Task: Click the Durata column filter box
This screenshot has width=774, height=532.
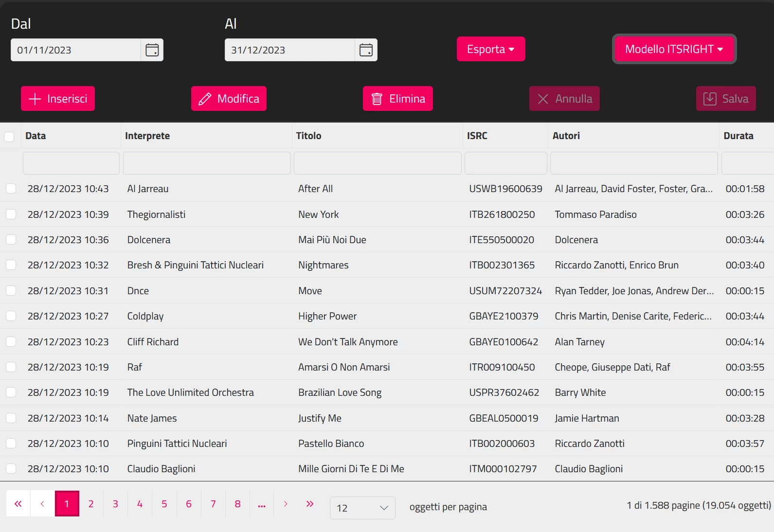Action: tap(748, 163)
